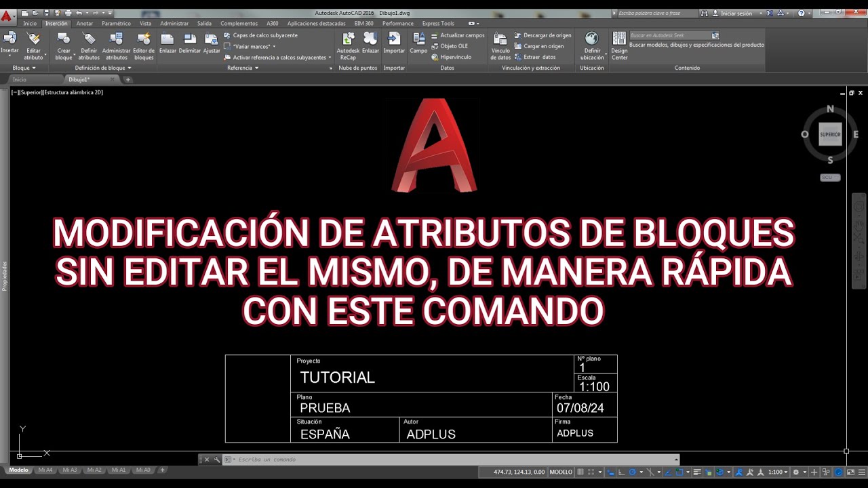Open Design Center
Viewport: 868px width, 488px height.
pyautogui.click(x=619, y=45)
